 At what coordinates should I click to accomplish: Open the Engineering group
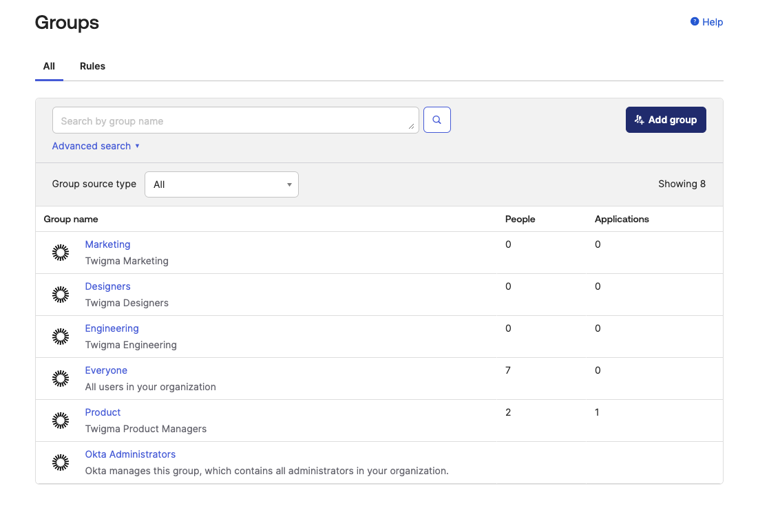click(x=112, y=328)
